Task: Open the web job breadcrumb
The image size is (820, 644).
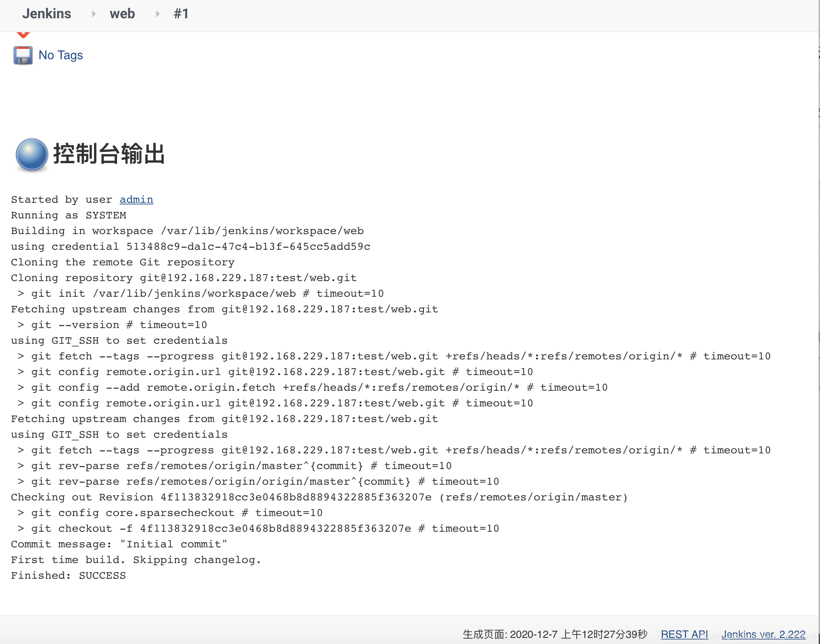Action: click(x=122, y=14)
